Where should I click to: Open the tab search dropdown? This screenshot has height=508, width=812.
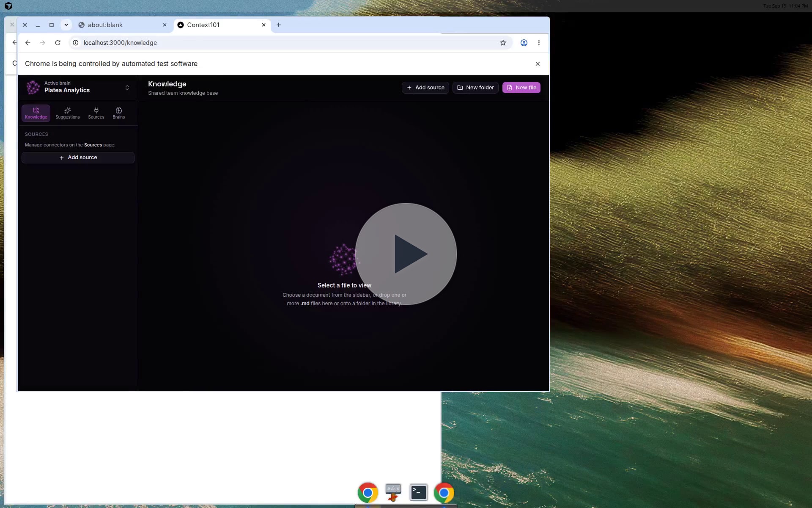point(66,25)
